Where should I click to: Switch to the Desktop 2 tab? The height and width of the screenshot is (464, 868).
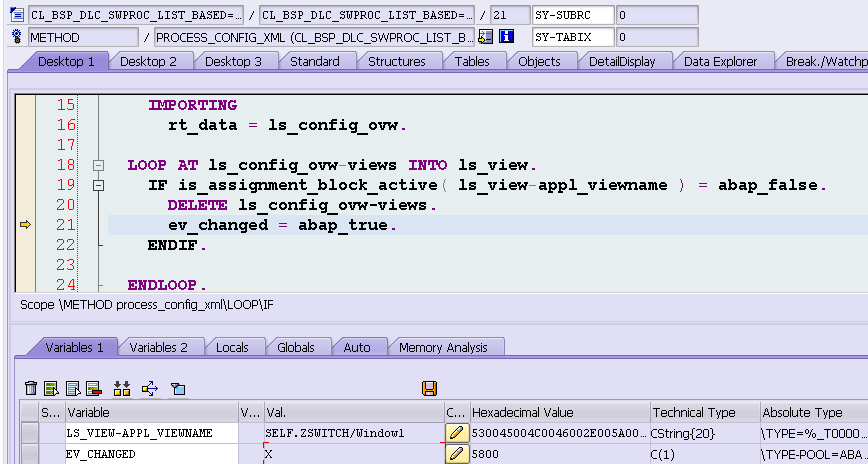148,61
